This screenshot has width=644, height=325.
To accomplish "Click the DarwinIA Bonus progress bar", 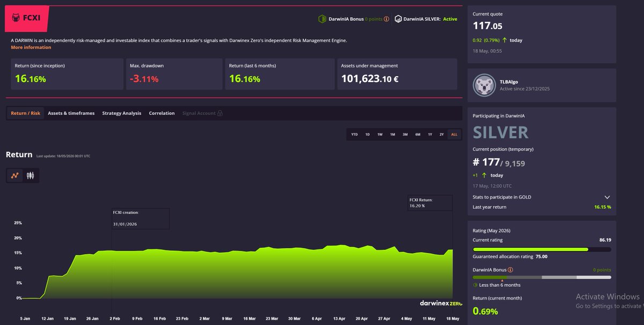I will tap(541, 277).
